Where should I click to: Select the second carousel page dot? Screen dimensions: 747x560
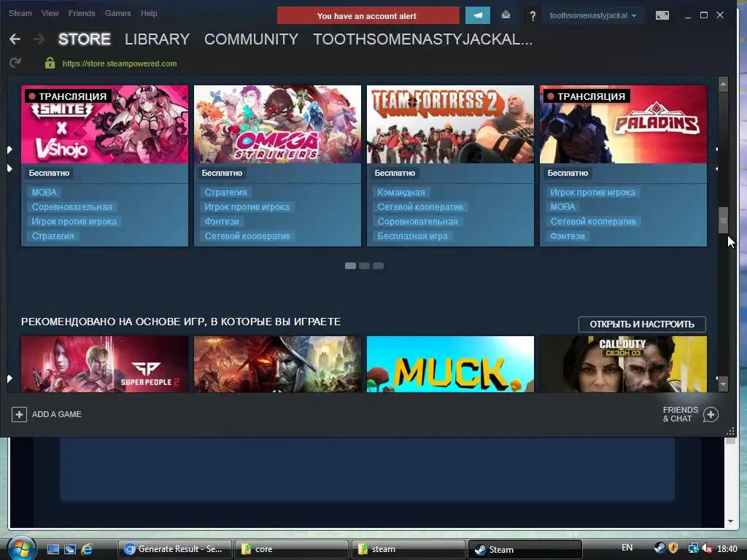pyautogui.click(x=365, y=265)
